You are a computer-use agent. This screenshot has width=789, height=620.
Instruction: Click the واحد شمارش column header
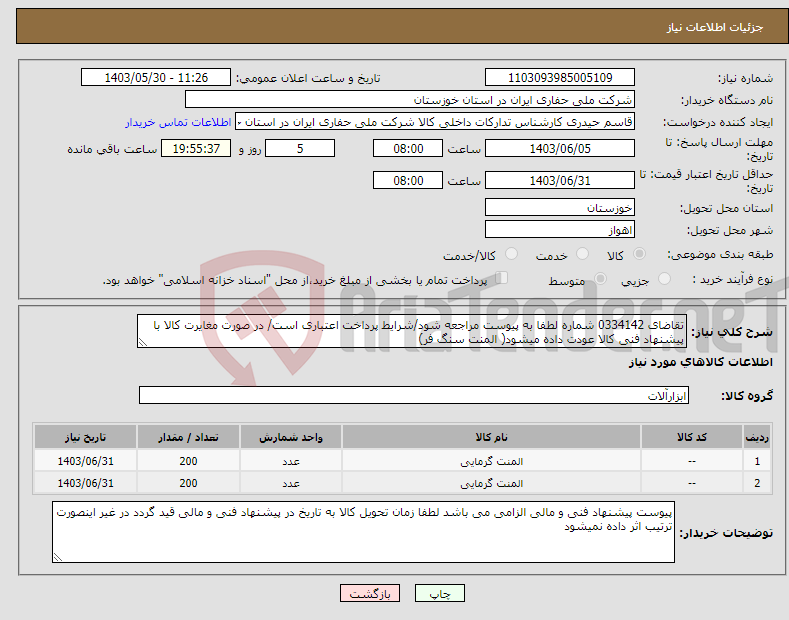(291, 437)
